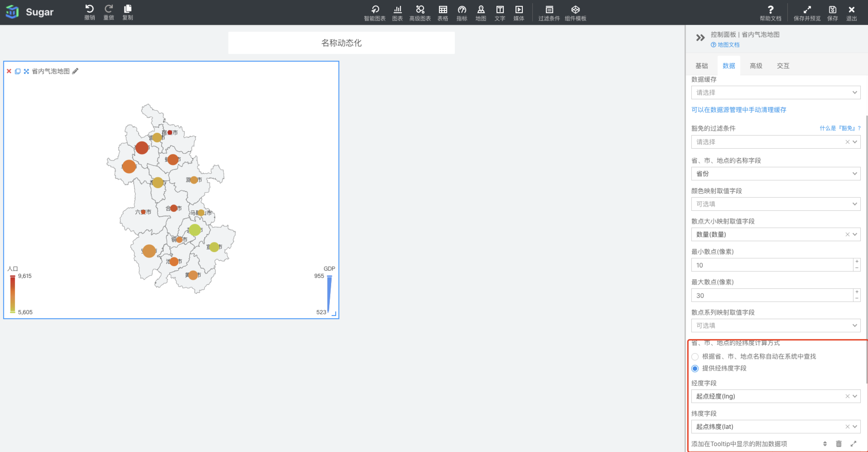Image resolution: width=868 pixels, height=452 pixels.
Task: Add a 媒体 media component
Action: (x=519, y=13)
